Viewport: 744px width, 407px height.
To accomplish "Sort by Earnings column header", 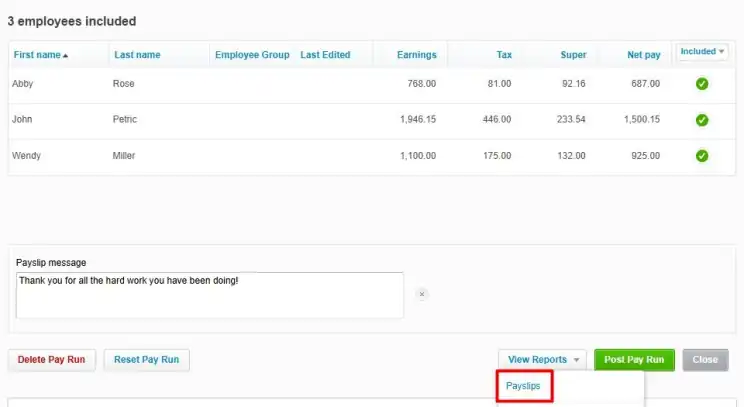I will (416, 55).
